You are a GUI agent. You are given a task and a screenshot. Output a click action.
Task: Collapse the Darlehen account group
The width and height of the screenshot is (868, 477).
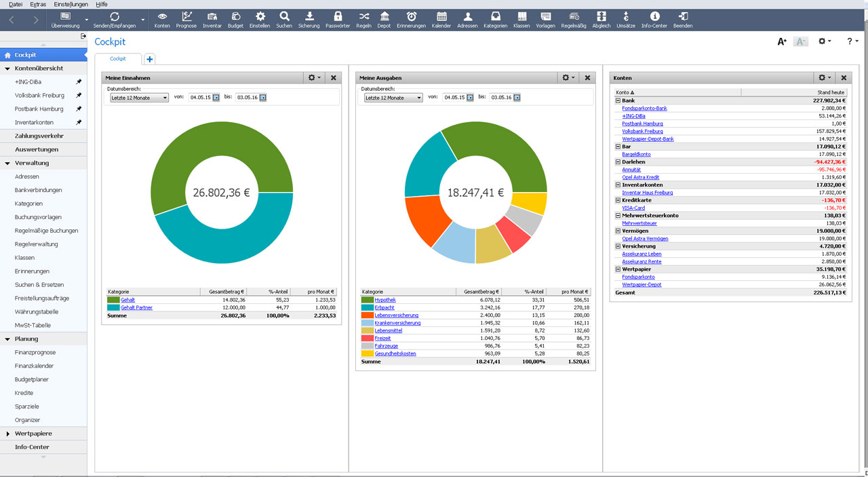point(618,162)
